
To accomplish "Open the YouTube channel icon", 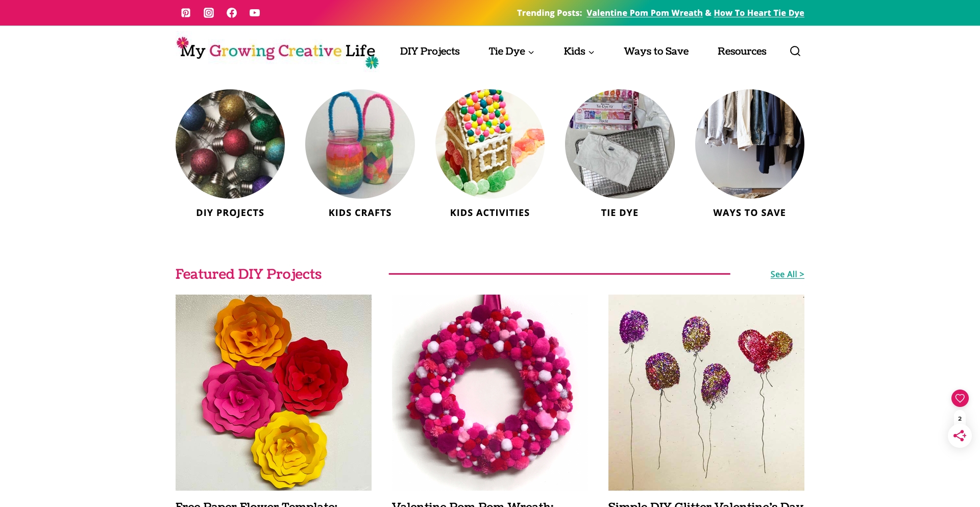I will [255, 13].
